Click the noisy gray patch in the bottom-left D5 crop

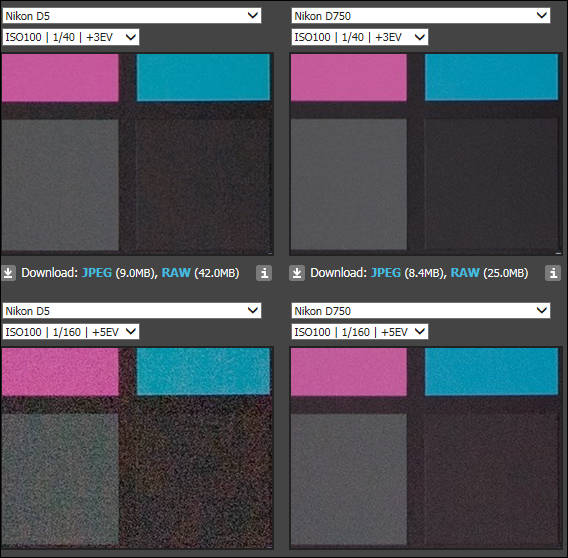click(x=60, y=478)
